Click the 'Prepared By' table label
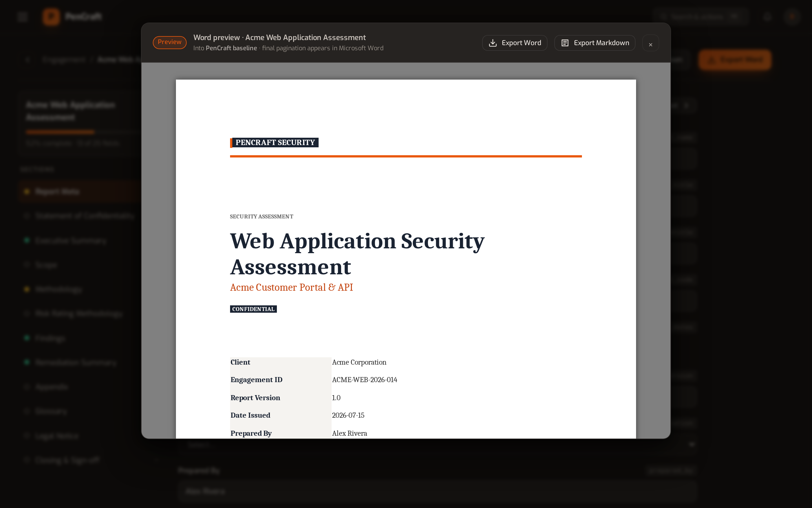Image resolution: width=812 pixels, height=508 pixels. (251, 433)
